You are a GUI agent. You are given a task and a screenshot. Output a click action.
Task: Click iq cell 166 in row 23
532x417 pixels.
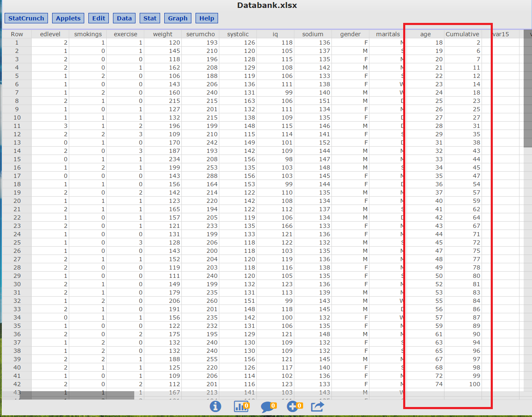point(275,226)
